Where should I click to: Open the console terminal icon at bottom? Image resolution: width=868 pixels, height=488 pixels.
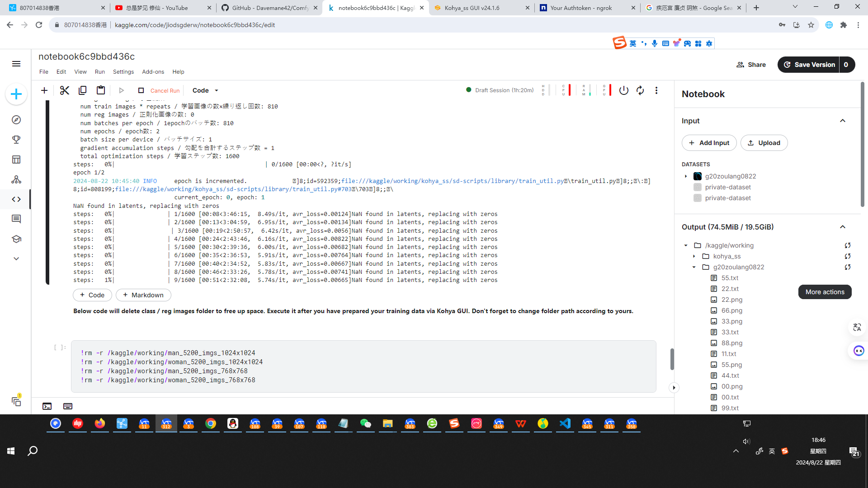pos(47,406)
